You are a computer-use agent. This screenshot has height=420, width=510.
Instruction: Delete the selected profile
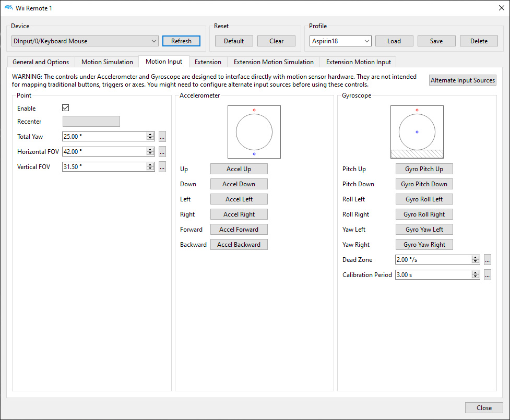(x=479, y=41)
